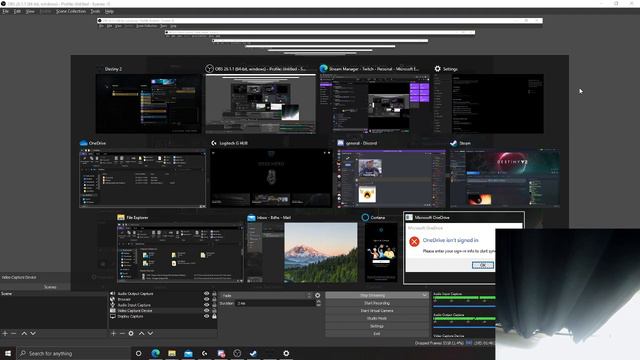The width and height of the screenshot is (640, 360).
Task: Select the Steam window thumbnail
Action: point(504,178)
